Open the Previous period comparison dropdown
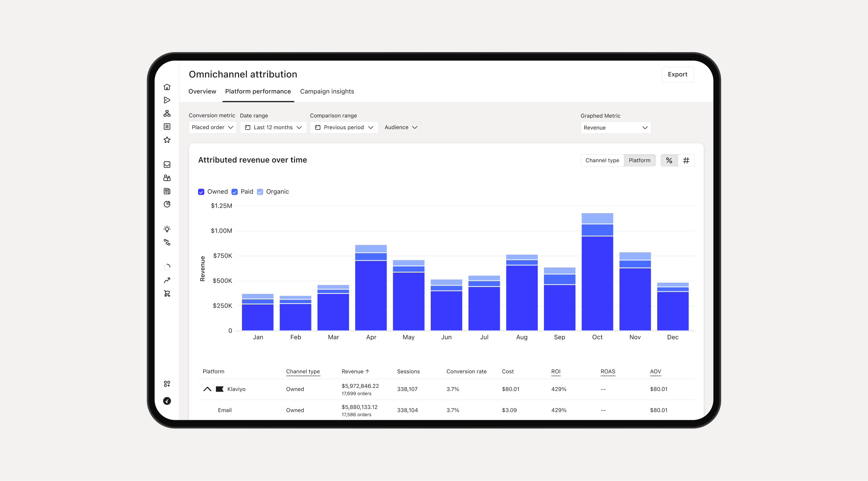868x481 pixels. pos(344,127)
